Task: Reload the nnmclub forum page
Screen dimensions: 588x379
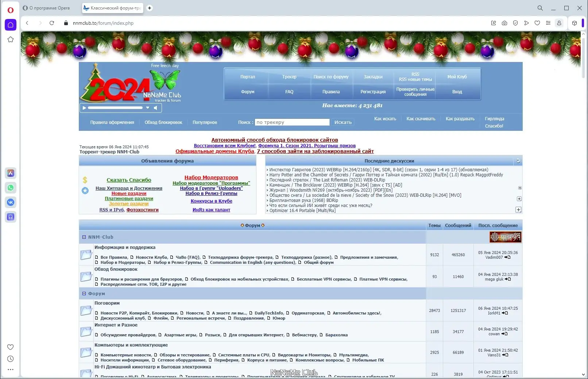Action: coord(52,23)
